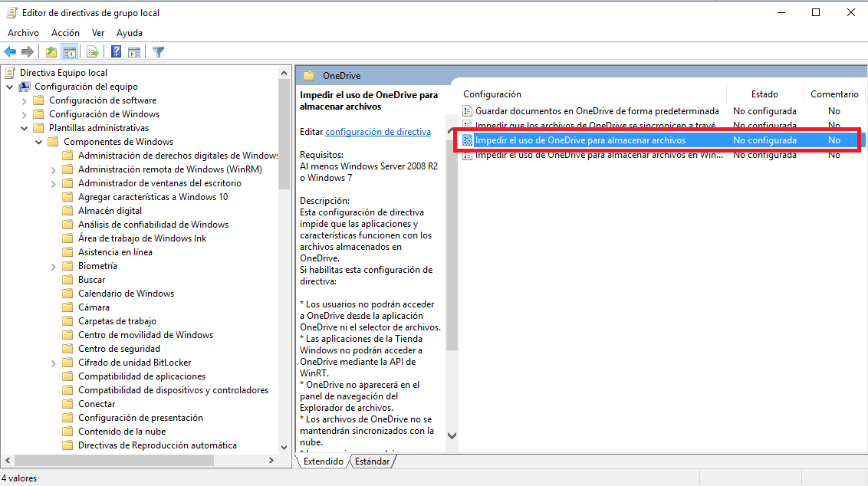The width and height of the screenshot is (868, 486).
Task: Select Guardar documentos en OneDrive de forma predeterminada
Action: click(x=597, y=111)
